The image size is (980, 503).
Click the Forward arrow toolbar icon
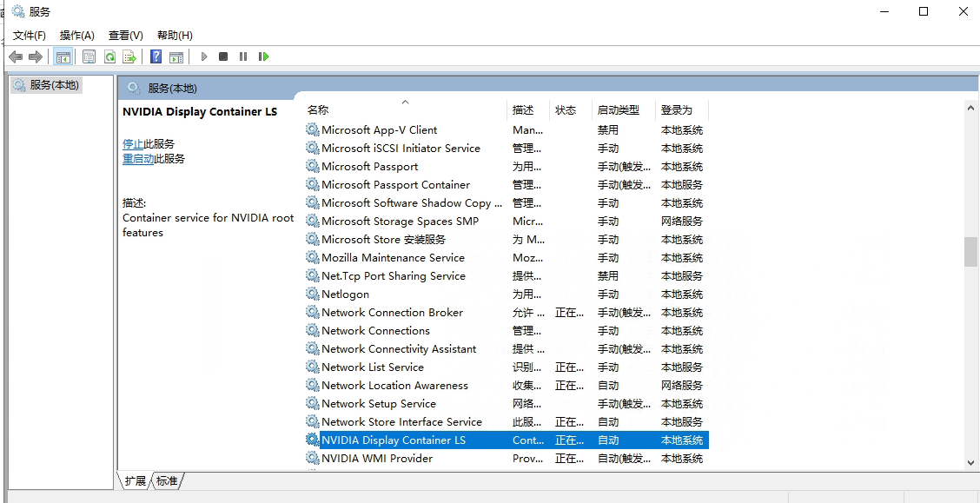(x=36, y=56)
